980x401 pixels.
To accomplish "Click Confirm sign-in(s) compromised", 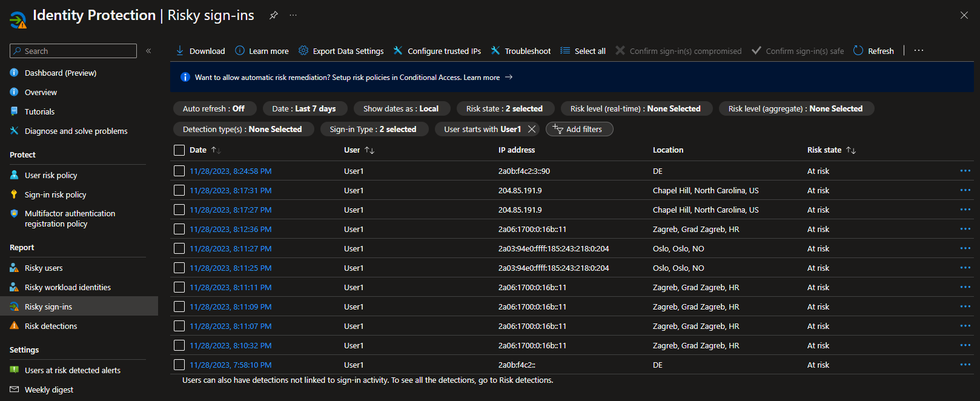I will (678, 51).
